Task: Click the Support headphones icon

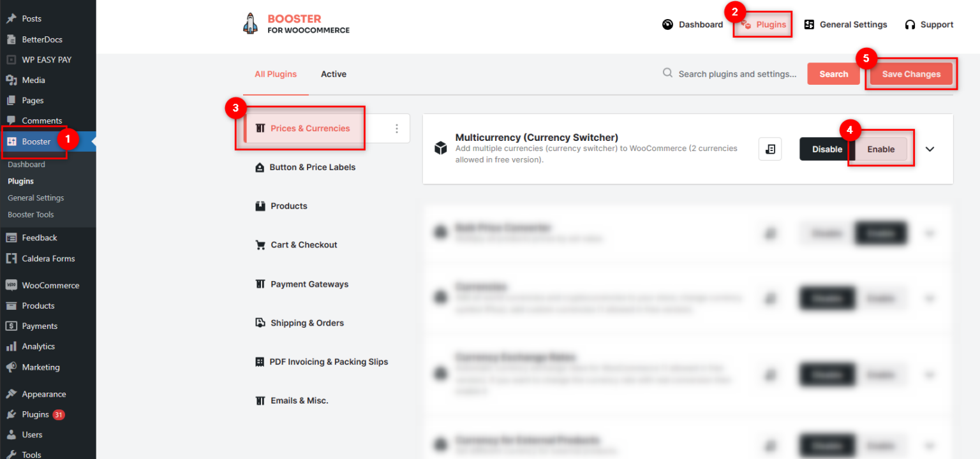Action: click(910, 25)
